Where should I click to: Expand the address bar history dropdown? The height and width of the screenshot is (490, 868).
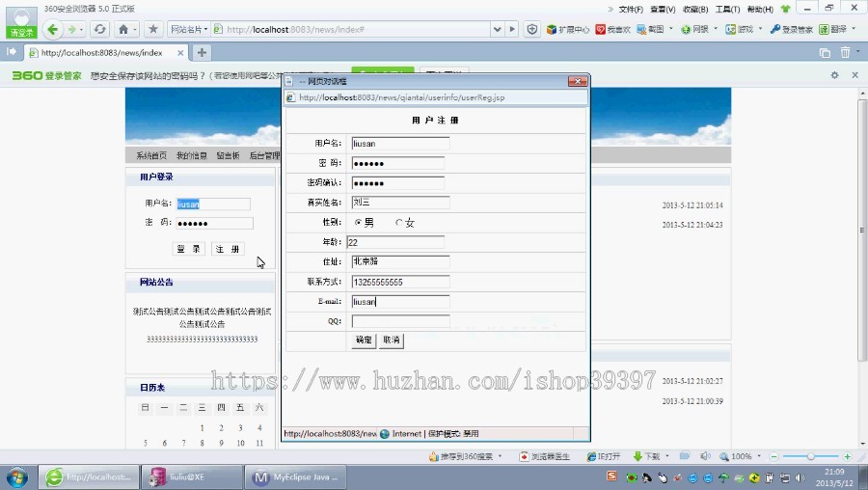[497, 29]
